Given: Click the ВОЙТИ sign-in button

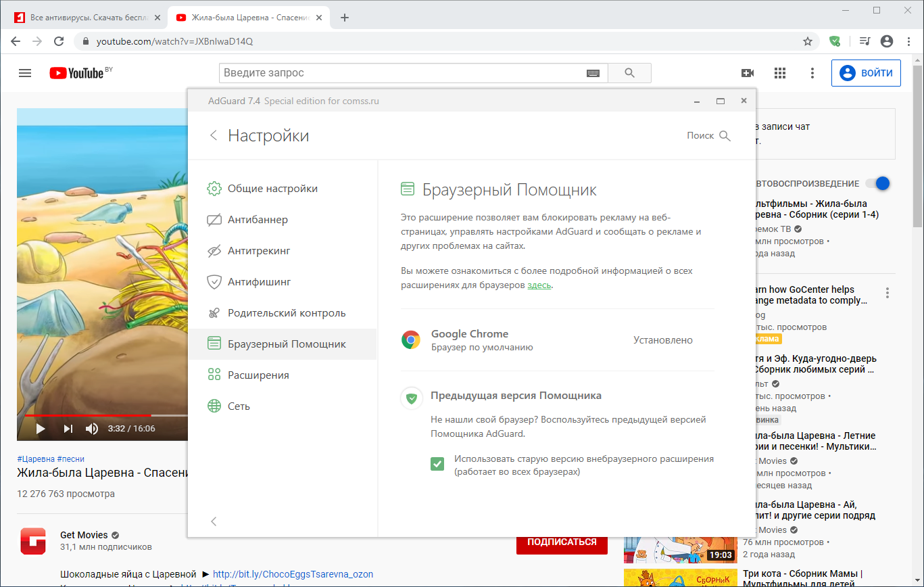Looking at the screenshot, I should pyautogui.click(x=866, y=73).
